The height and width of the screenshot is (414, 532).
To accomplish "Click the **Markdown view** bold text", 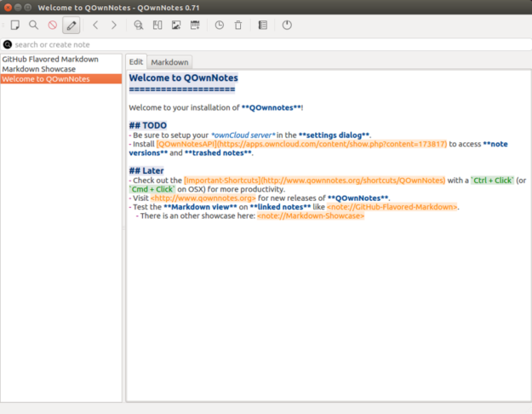I will 200,207.
